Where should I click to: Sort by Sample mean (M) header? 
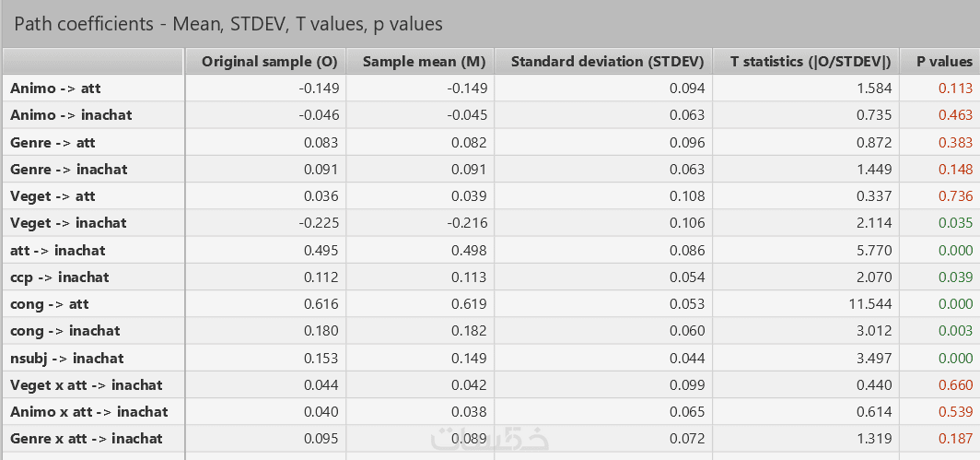424,62
